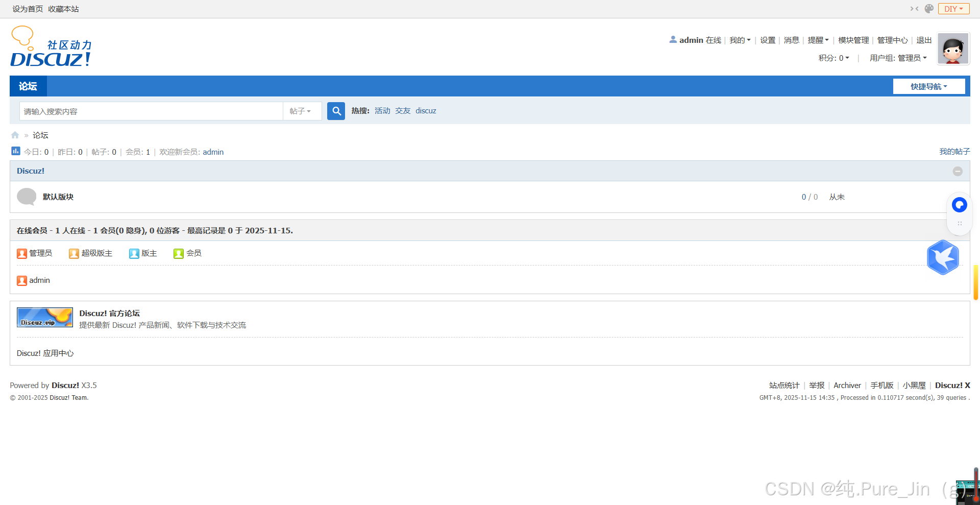
Task: Click 收藏本站 link
Action: tap(63, 9)
